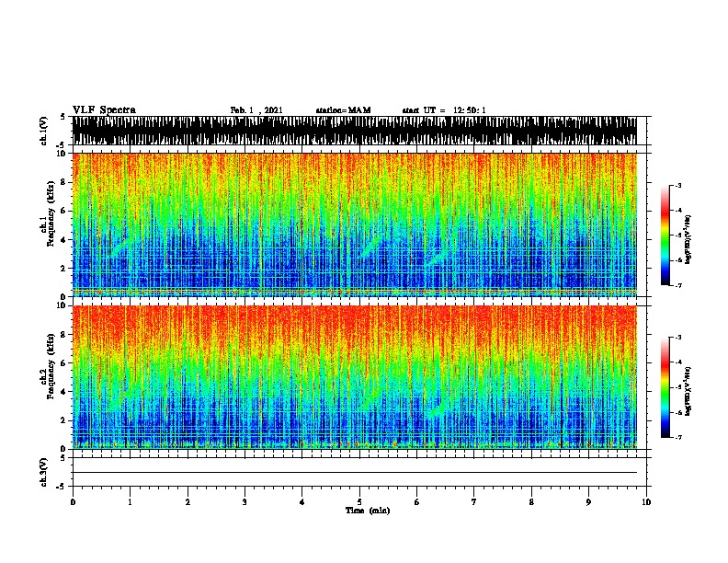Image resolution: width=728 pixels, height=563 pixels.
Task: Click the flat line in the ch.3(V) panel
Action: tap(355, 473)
